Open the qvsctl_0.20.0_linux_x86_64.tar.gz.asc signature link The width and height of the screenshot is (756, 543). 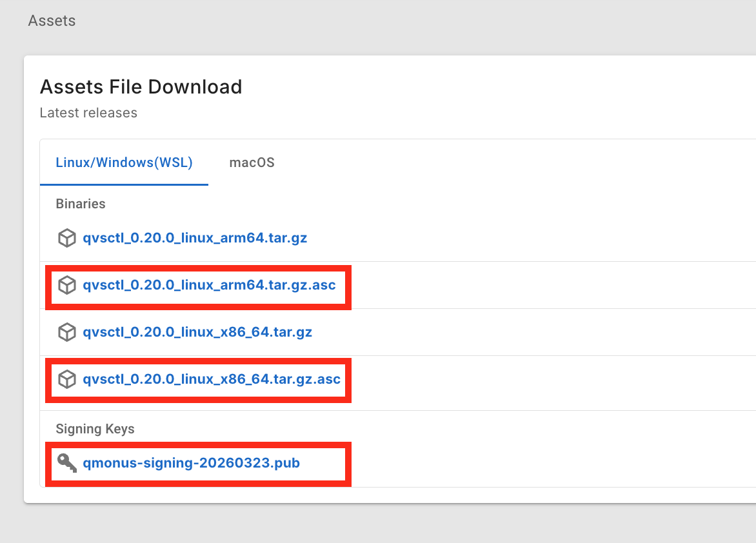click(x=212, y=379)
